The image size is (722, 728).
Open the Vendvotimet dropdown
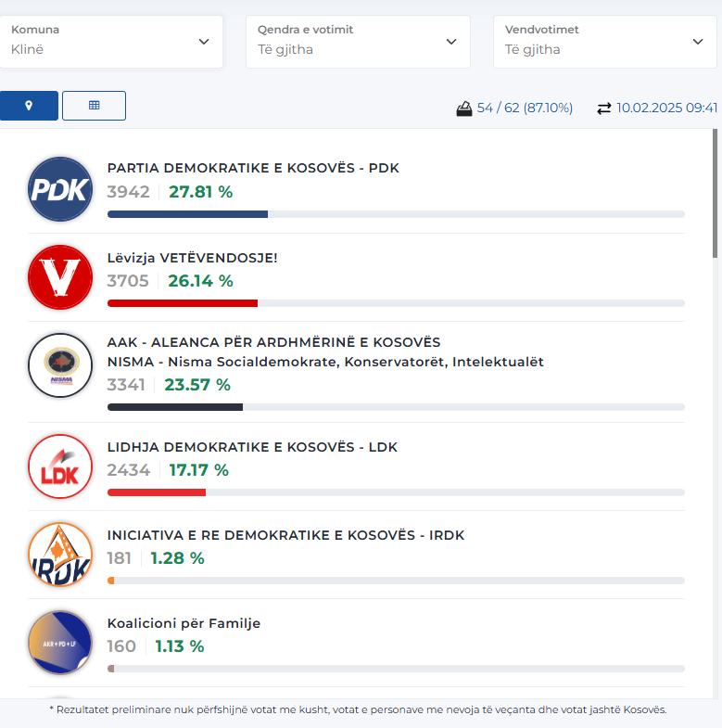pyautogui.click(x=605, y=42)
